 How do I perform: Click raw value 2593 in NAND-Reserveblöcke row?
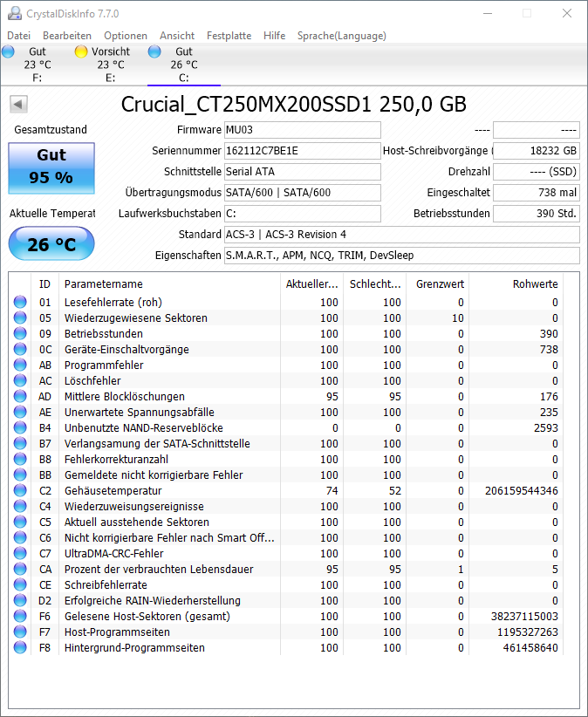click(x=546, y=428)
